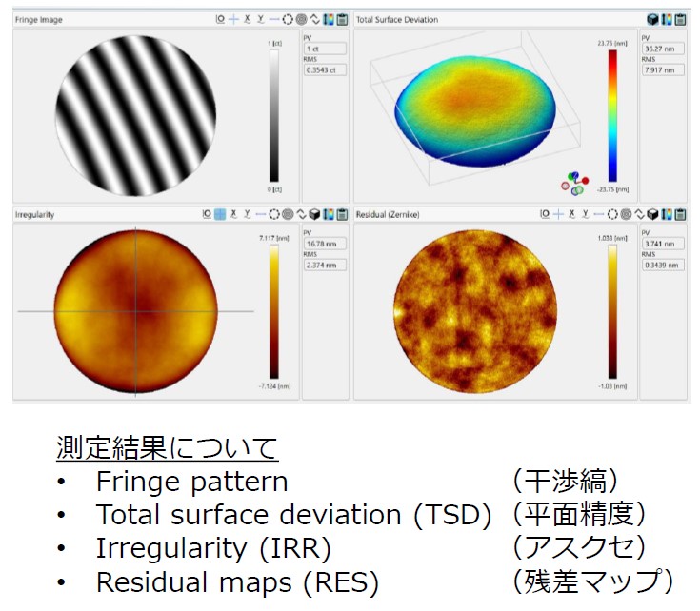The image size is (700, 611).
Task: Select Y profile icon in Fringe Image panel
Action: pos(261,19)
